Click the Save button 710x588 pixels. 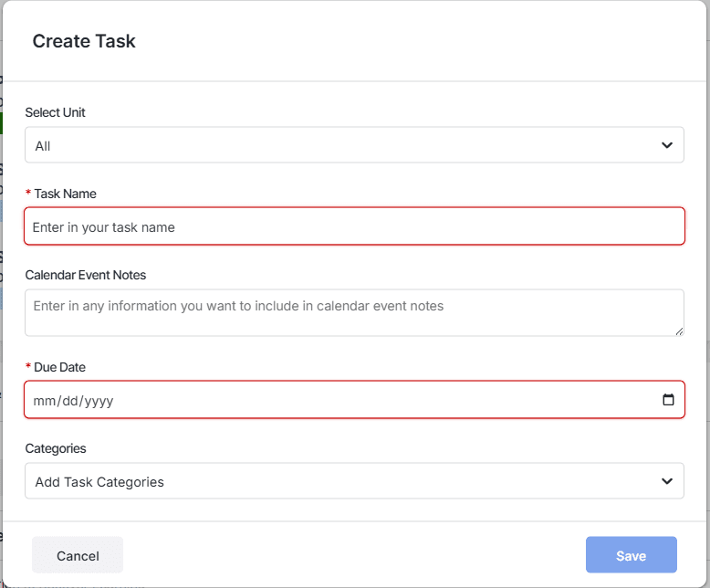tap(632, 555)
